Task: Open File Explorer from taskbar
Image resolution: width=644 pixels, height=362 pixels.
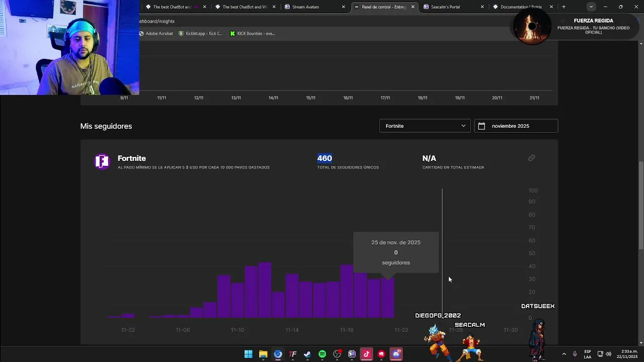Action: click(263, 354)
